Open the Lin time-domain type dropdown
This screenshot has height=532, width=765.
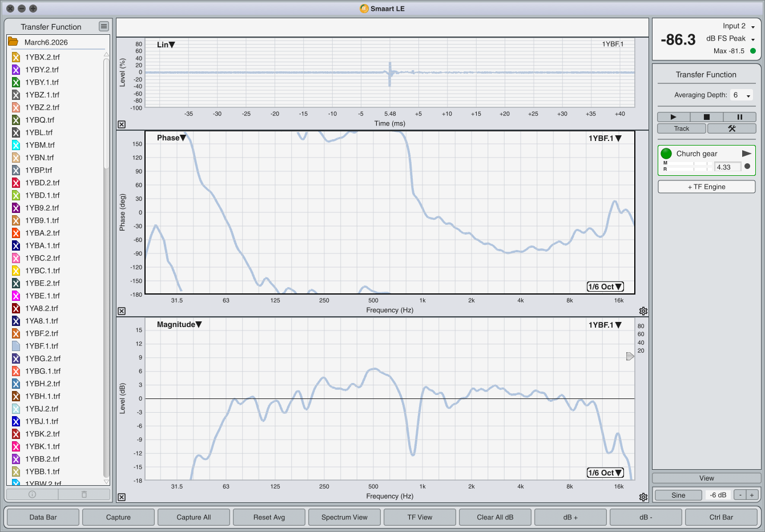click(x=166, y=45)
